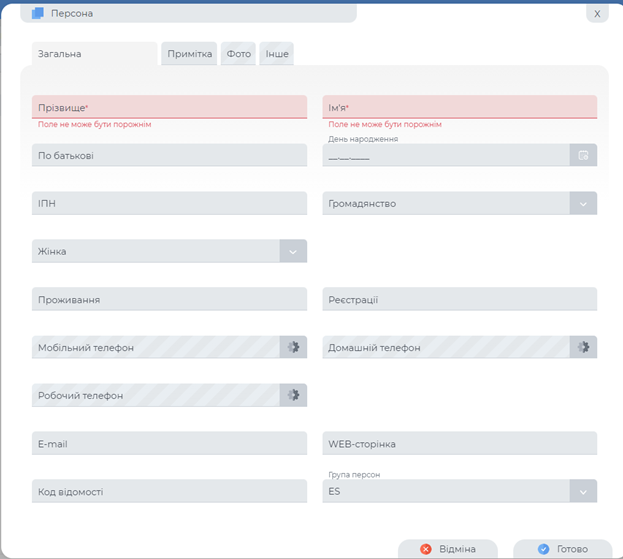Select the Інше tab
The height and width of the screenshot is (559, 623).
pos(277,54)
